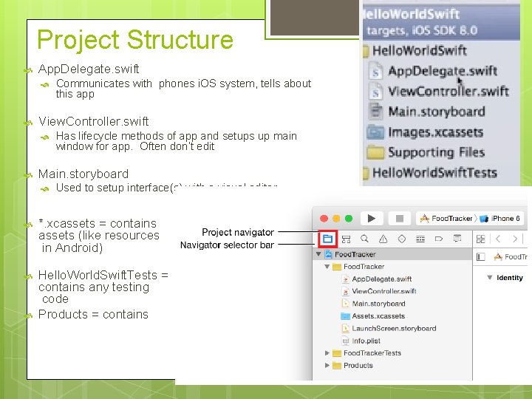This screenshot has height=399, width=532.
Task: Click the AppDelegate.swift slide bullet heading
Action: [x=89, y=69]
